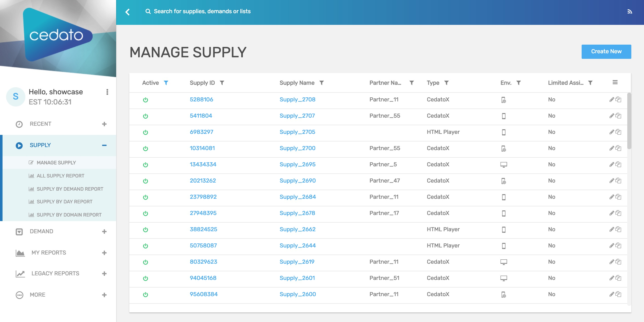The height and width of the screenshot is (322, 644).
Task: Collapse the Supply menu section
Action: [x=104, y=145]
